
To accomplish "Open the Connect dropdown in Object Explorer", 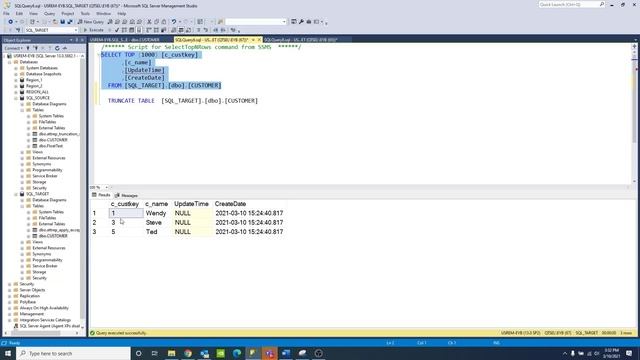I will pyautogui.click(x=13, y=48).
